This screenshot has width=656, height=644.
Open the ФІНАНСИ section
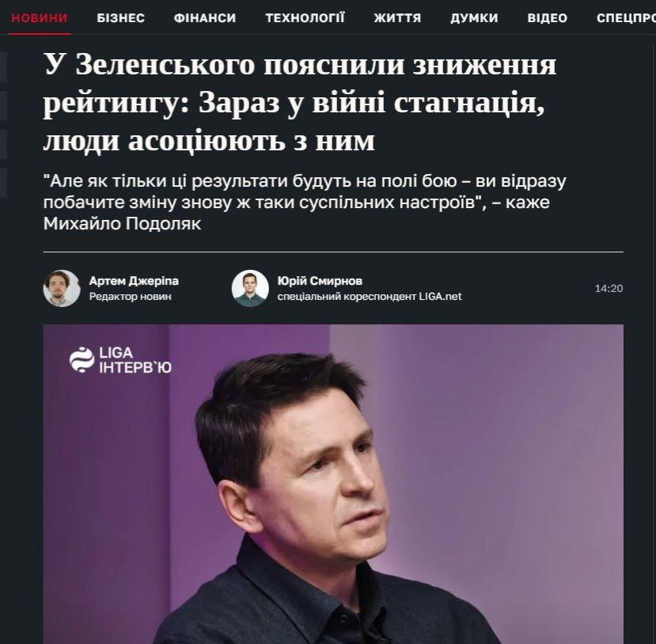coord(205,18)
